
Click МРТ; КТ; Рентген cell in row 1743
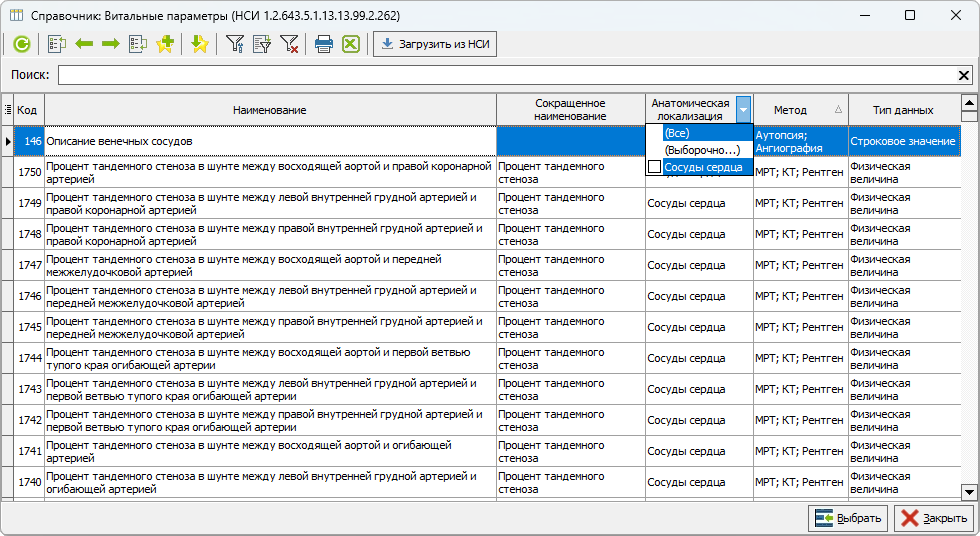coord(801,389)
